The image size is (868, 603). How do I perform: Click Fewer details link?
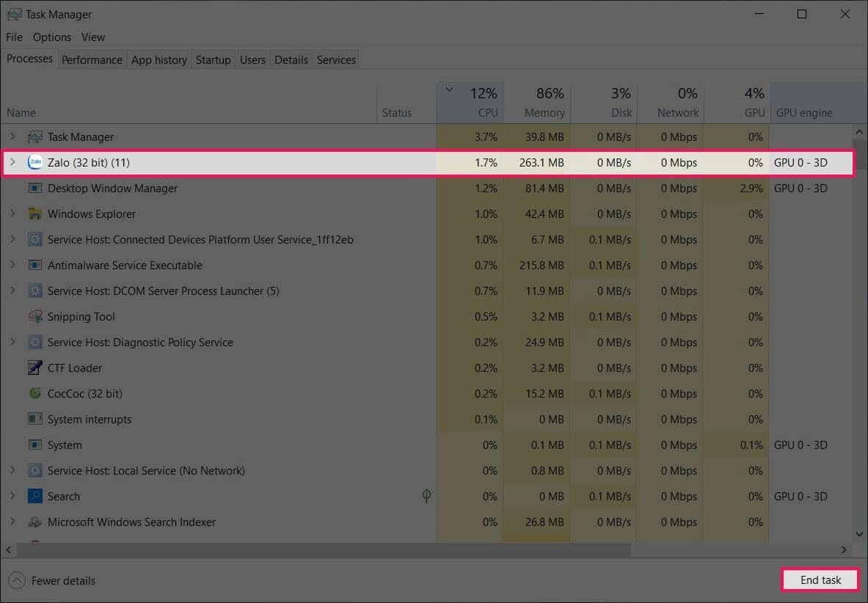tap(63, 580)
